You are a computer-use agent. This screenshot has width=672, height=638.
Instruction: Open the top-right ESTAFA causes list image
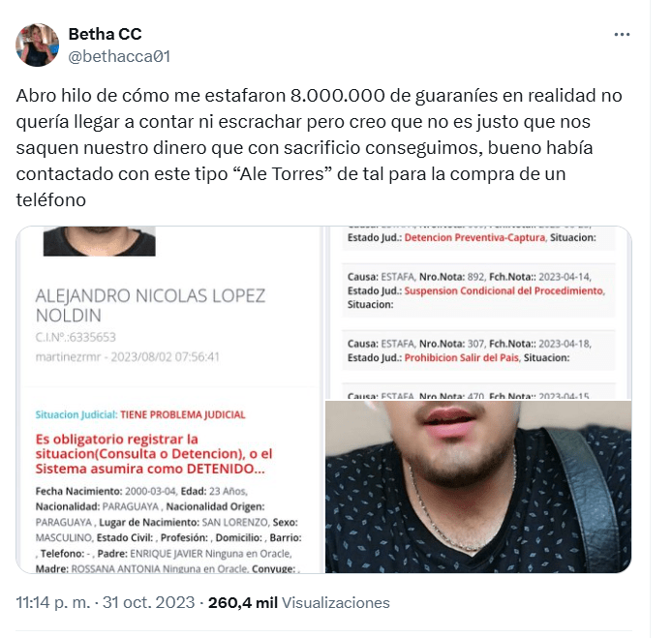(478, 313)
